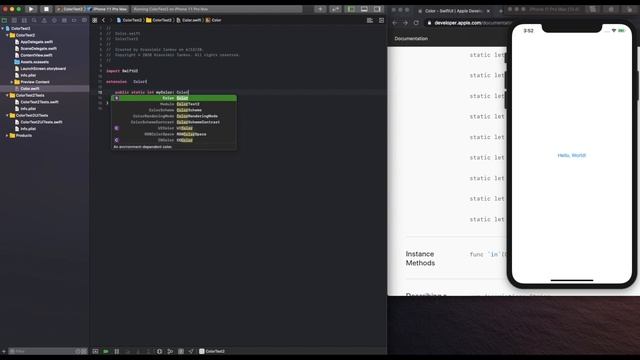Click Documentation link in browser header
The height and width of the screenshot is (360, 640).
pos(411,38)
